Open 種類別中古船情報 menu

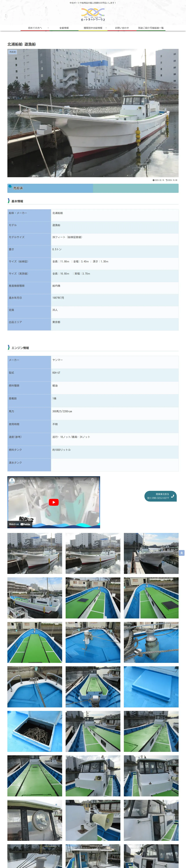93,28
